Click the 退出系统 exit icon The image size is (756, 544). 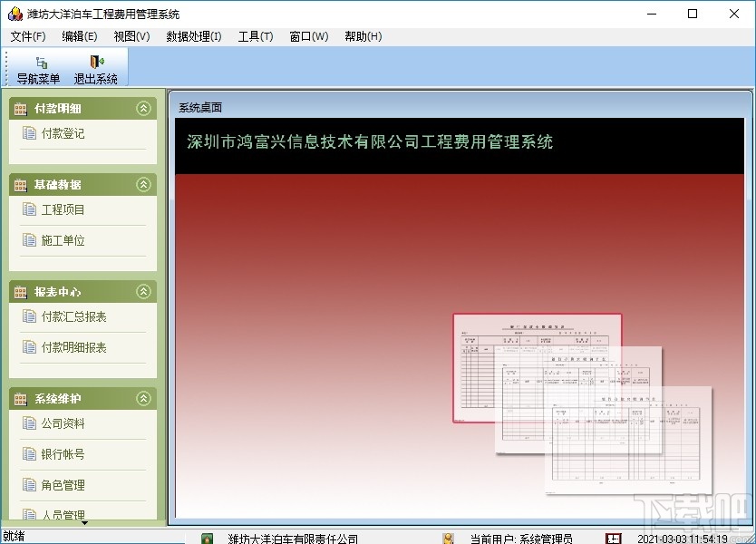click(96, 63)
